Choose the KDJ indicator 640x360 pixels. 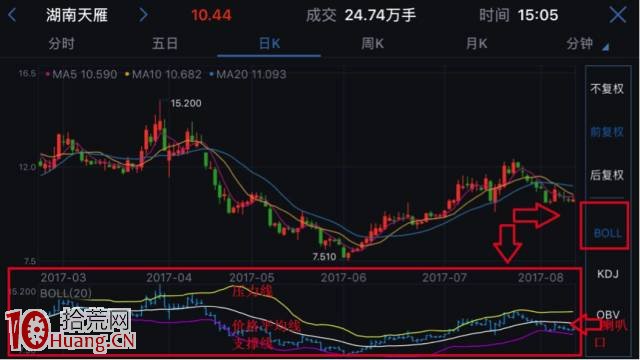click(x=608, y=274)
